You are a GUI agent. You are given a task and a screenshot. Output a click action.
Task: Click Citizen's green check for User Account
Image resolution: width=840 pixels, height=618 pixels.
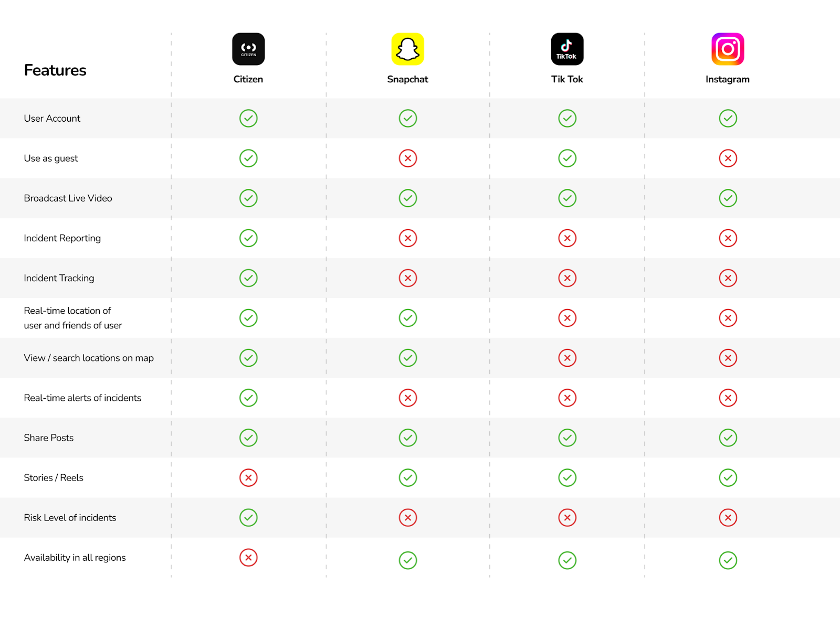248,119
